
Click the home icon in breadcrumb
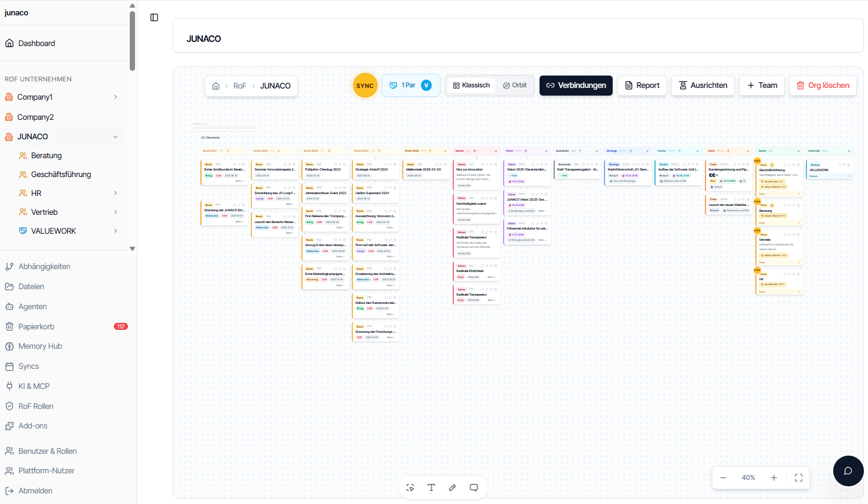[216, 86]
